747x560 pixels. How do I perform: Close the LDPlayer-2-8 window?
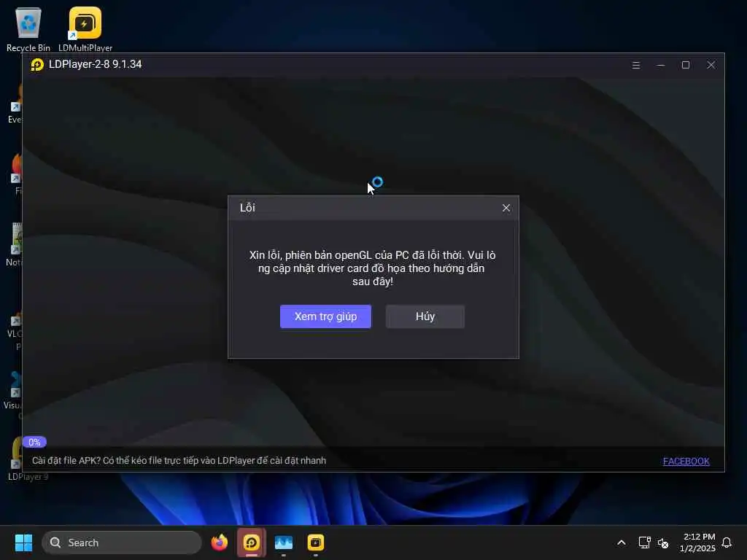coord(711,65)
